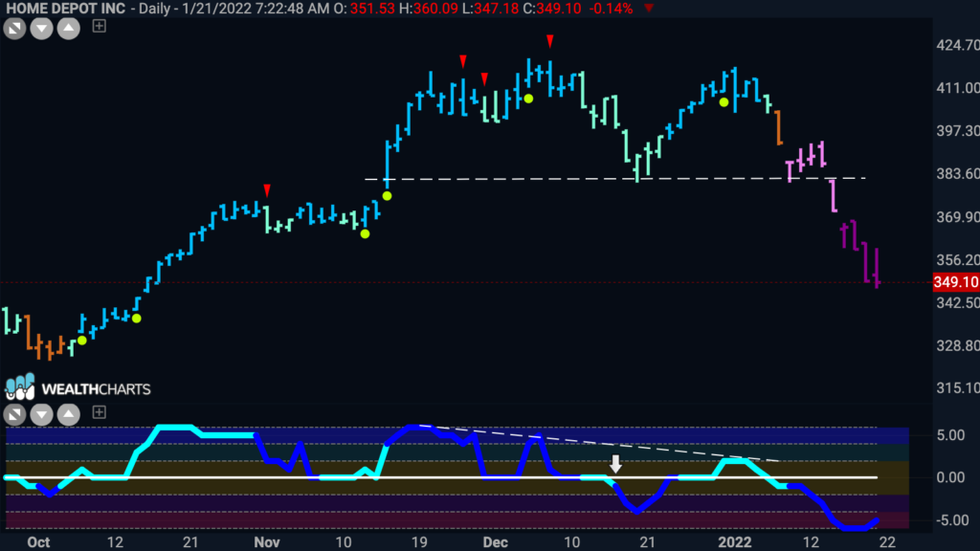The height and width of the screenshot is (551, 980).
Task: Click the 424.70 price axis label
Action: click(957, 45)
